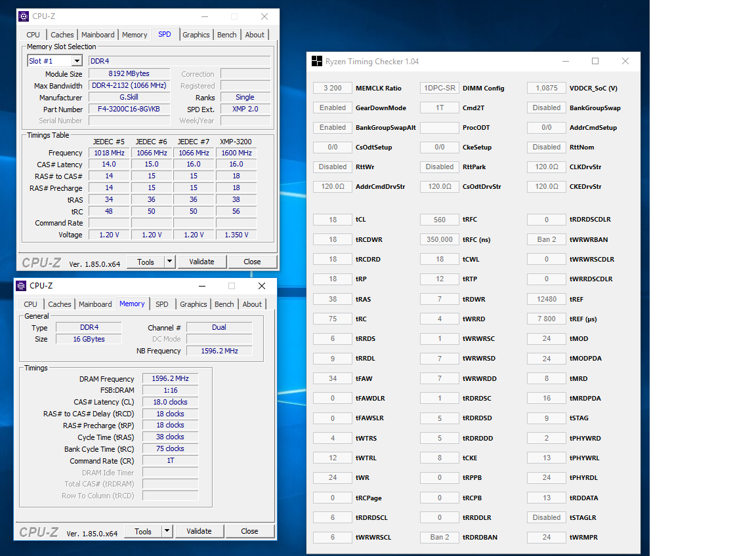This screenshot has width=756, height=556.
Task: Select the Bench tab in SPD window
Action: click(x=226, y=35)
